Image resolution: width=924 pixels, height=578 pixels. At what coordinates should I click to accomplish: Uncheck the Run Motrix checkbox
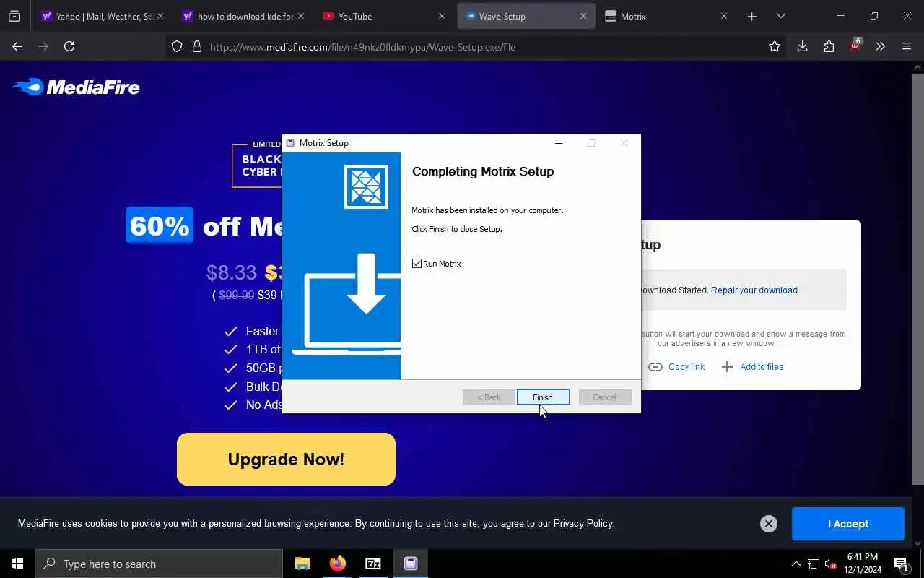point(417,264)
